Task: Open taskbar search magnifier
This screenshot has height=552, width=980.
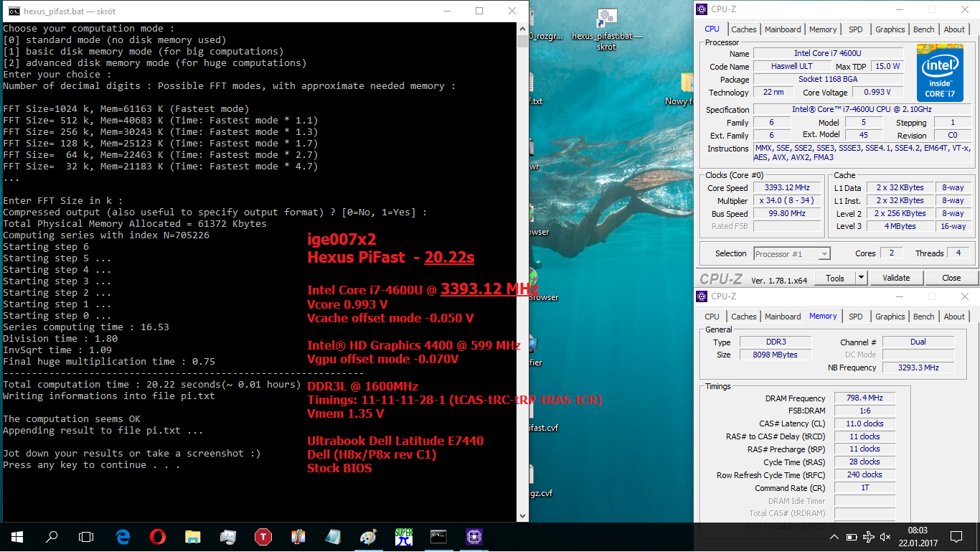Action: [52, 536]
